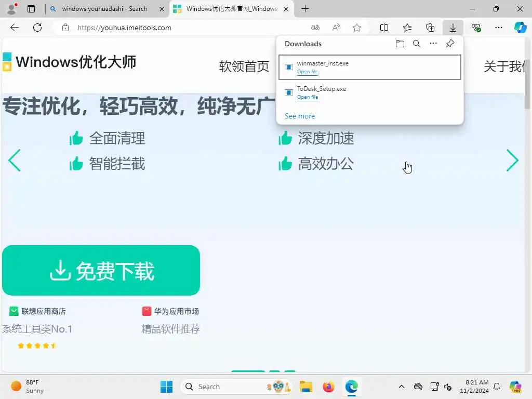Launch Firefox from taskbar
Screen dimensions: 532x399
click(328, 387)
